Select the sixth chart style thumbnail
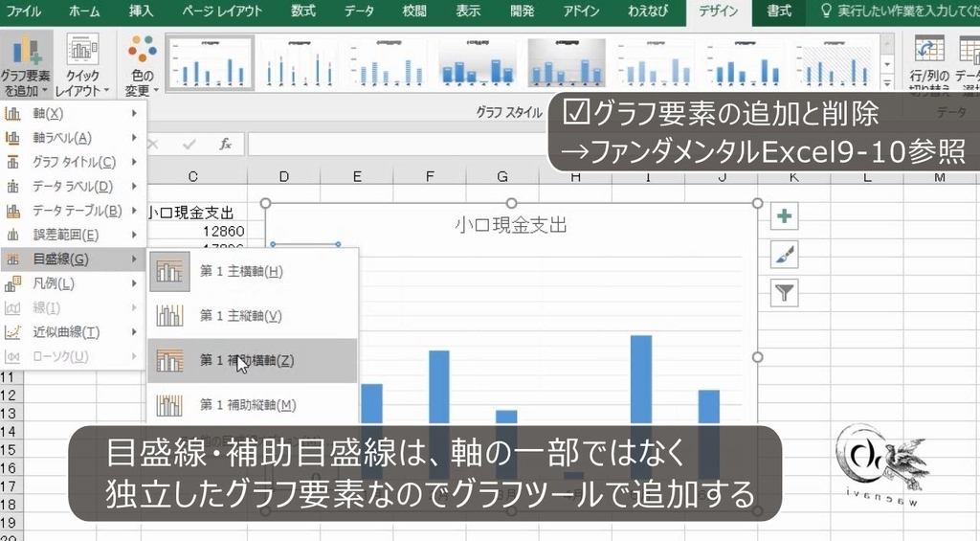980x541 pixels. pos(657,63)
